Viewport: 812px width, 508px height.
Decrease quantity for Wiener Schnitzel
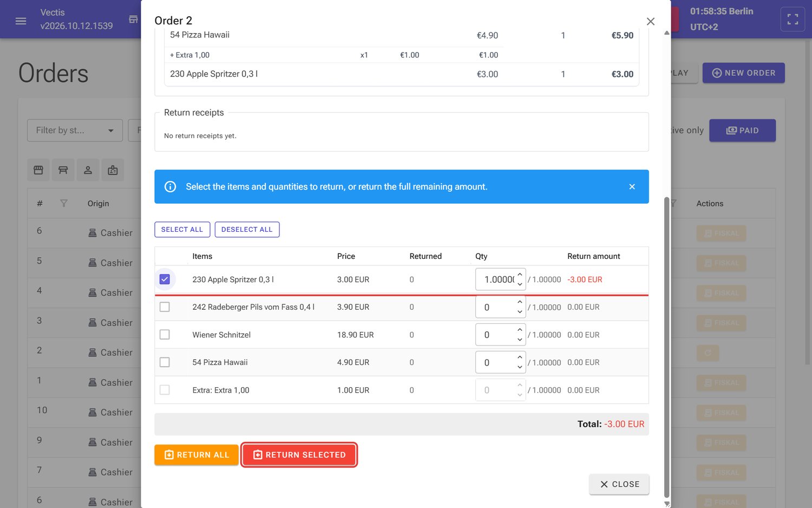point(520,340)
